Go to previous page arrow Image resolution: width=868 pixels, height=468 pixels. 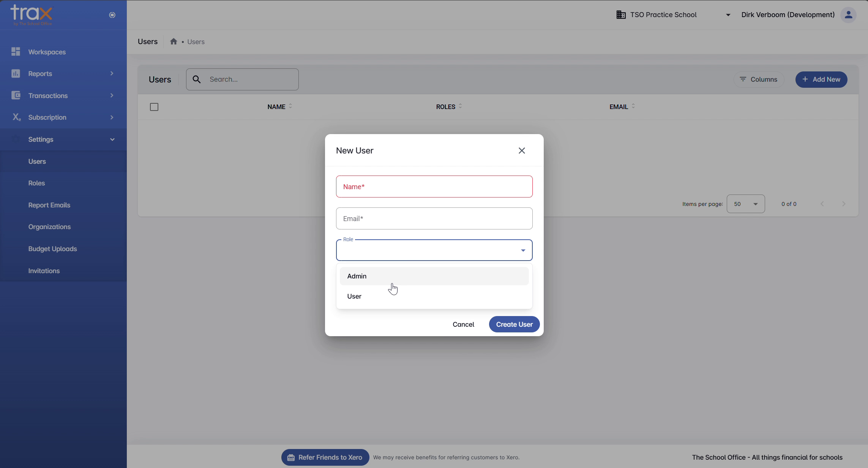point(822,204)
